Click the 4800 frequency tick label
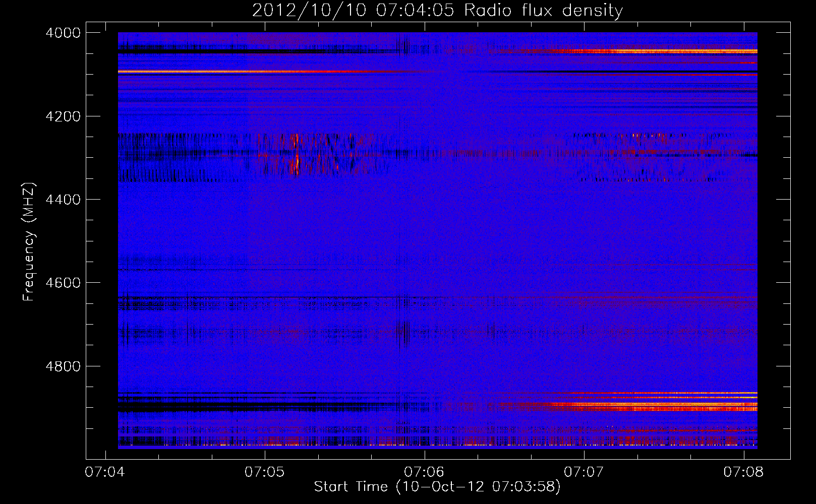This screenshot has height=504, width=816. pos(63,366)
